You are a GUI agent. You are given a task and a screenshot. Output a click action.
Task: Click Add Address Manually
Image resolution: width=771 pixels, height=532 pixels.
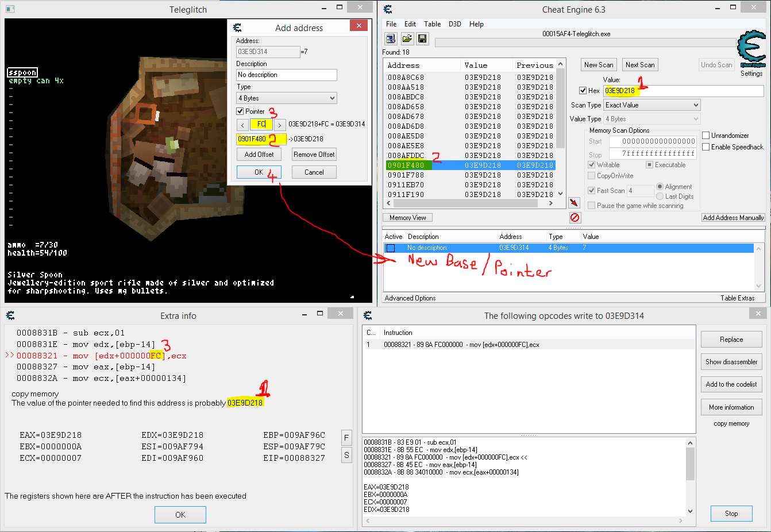(734, 217)
